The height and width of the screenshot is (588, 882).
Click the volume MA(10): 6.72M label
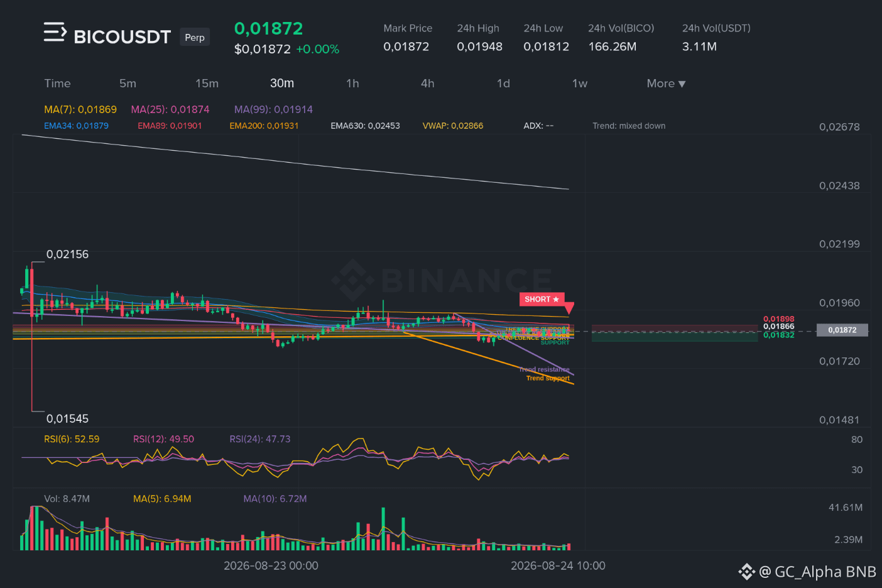[275, 499]
